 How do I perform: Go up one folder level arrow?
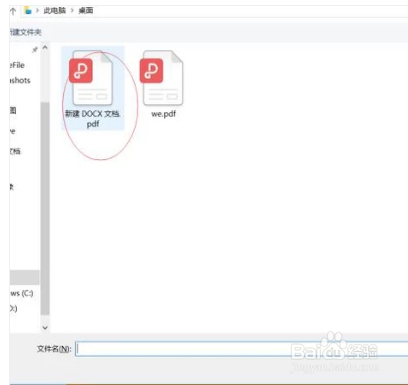13,11
